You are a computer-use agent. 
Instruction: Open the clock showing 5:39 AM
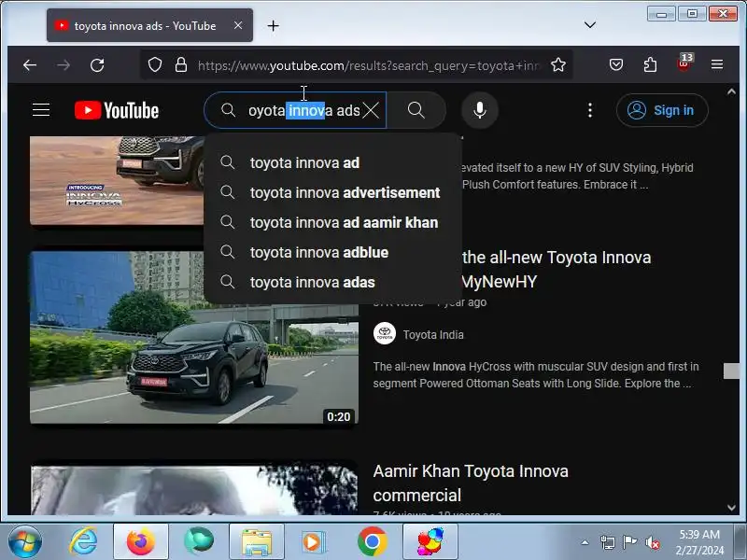pyautogui.click(x=699, y=542)
